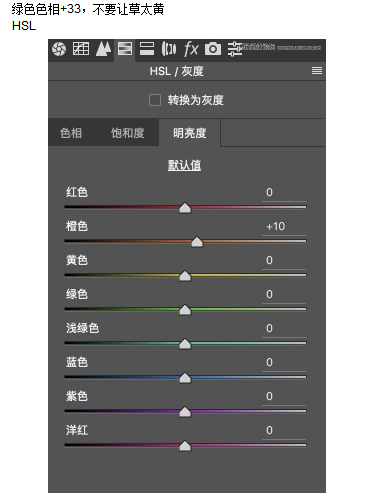Viewport: 378px width, 493px height.
Task: Open the HSL panel flyout menu
Action: pos(317,71)
